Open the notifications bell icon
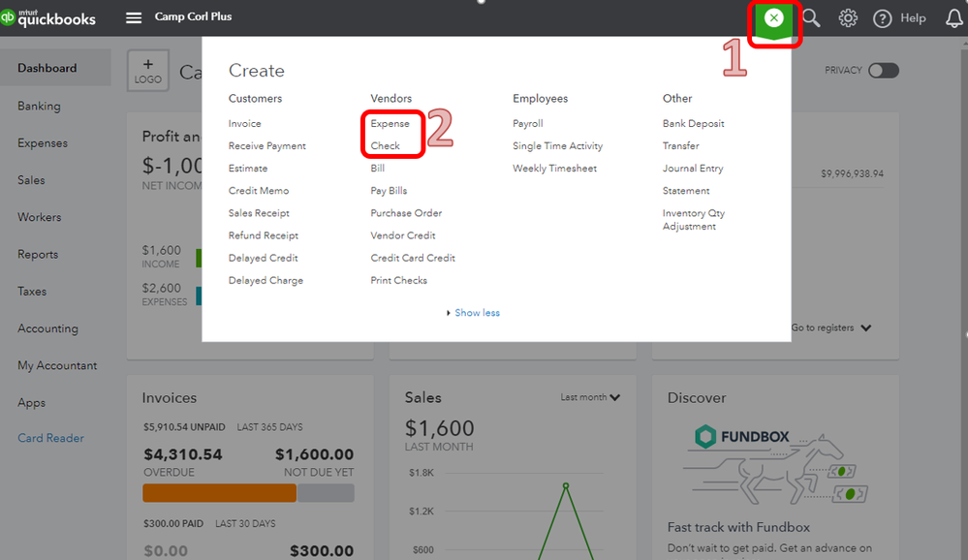Screen dimensions: 968x560 click(x=954, y=18)
